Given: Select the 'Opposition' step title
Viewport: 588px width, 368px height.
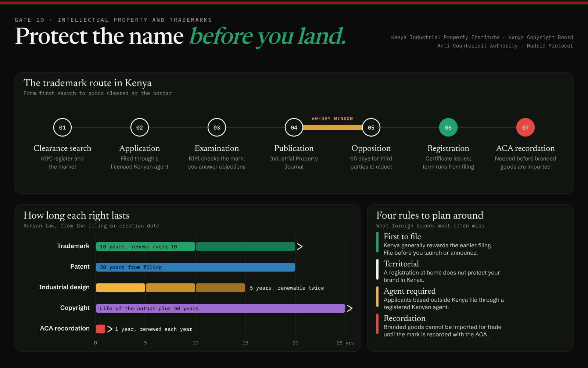Looking at the screenshot, I should (371, 148).
